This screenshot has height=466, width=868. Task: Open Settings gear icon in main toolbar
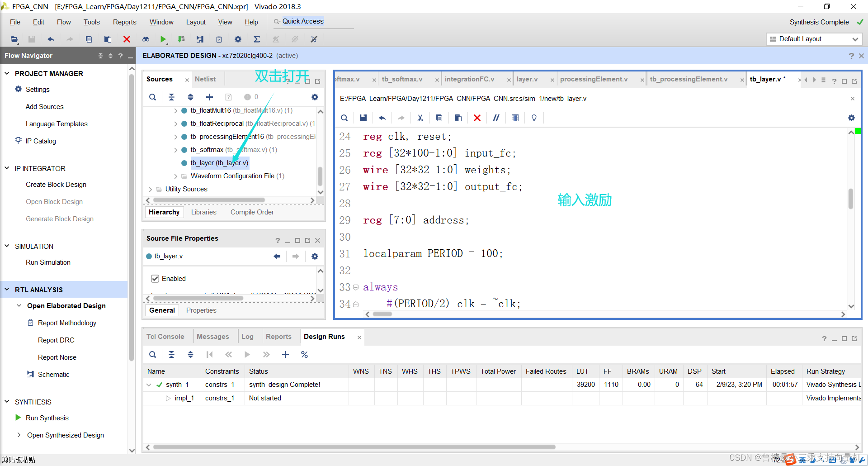[x=238, y=39]
